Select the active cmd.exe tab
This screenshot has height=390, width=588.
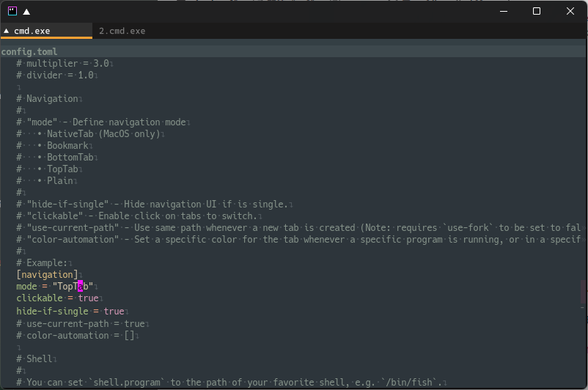pos(46,31)
